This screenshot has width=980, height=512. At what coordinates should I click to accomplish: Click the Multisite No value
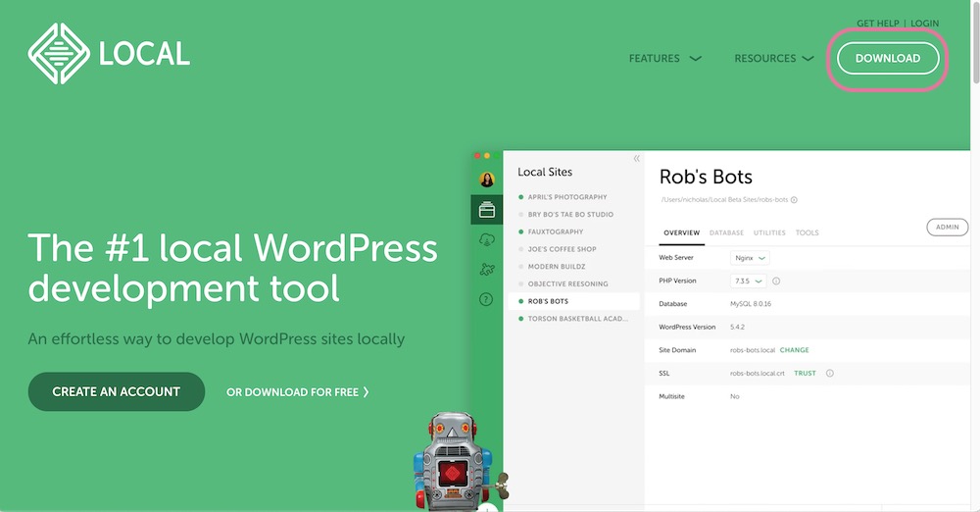point(734,397)
